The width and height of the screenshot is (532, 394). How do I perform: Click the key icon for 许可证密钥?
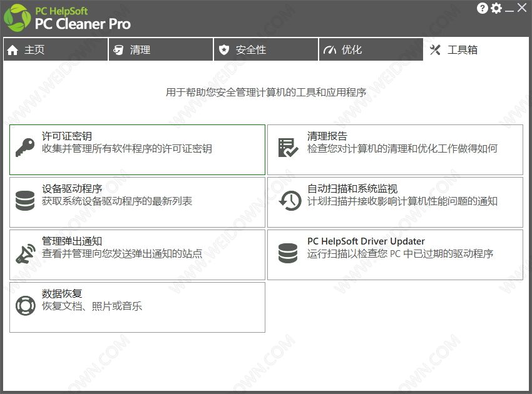25,148
